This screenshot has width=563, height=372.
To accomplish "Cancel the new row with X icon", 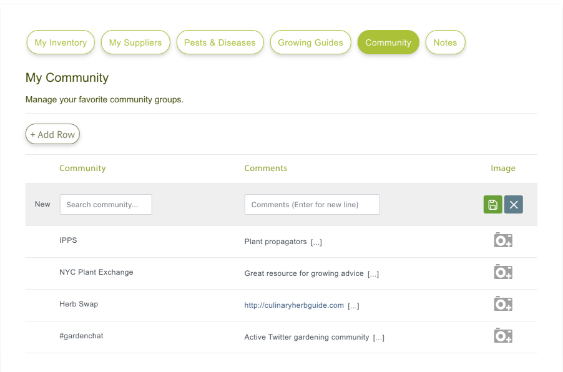I will click(x=513, y=205).
